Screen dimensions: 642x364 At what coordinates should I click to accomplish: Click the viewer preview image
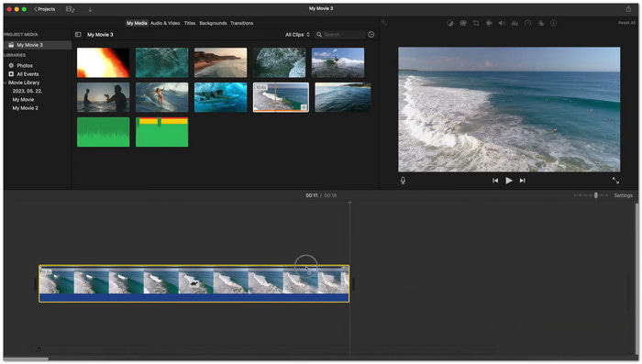click(x=509, y=109)
